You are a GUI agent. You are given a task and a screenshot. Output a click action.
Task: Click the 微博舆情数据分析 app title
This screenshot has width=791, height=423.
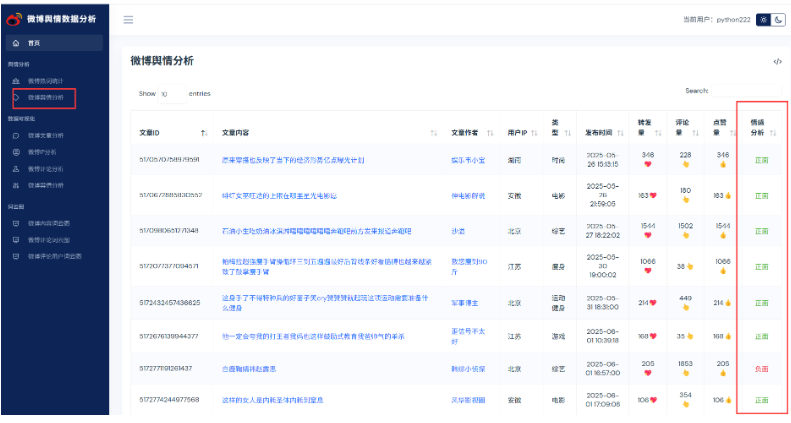point(62,19)
